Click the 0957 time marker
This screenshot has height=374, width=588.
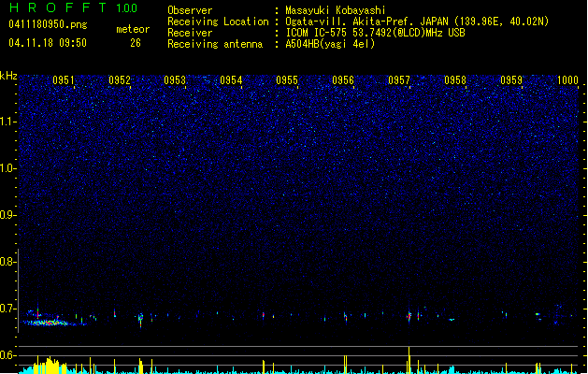399,79
